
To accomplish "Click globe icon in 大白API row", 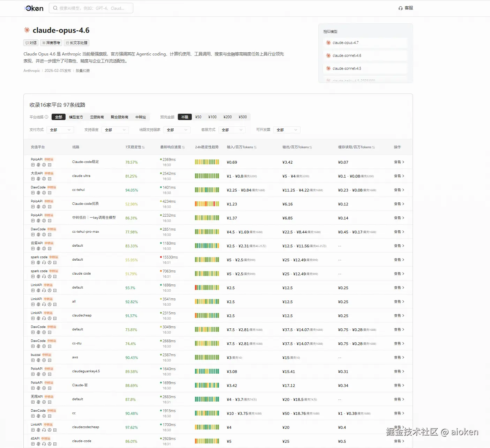I will tap(38, 179).
